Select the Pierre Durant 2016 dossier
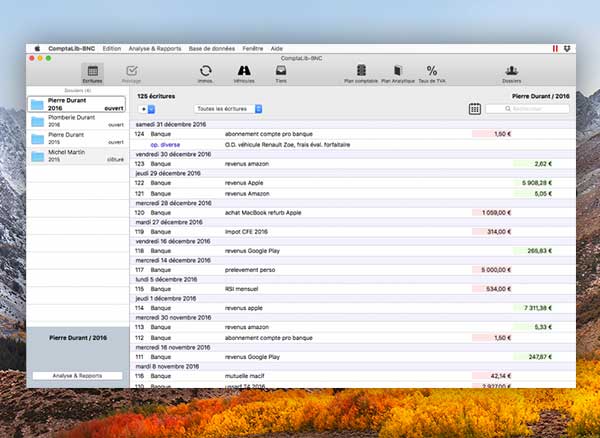Screen dimensions: 600x438 pyautogui.click(x=77, y=104)
